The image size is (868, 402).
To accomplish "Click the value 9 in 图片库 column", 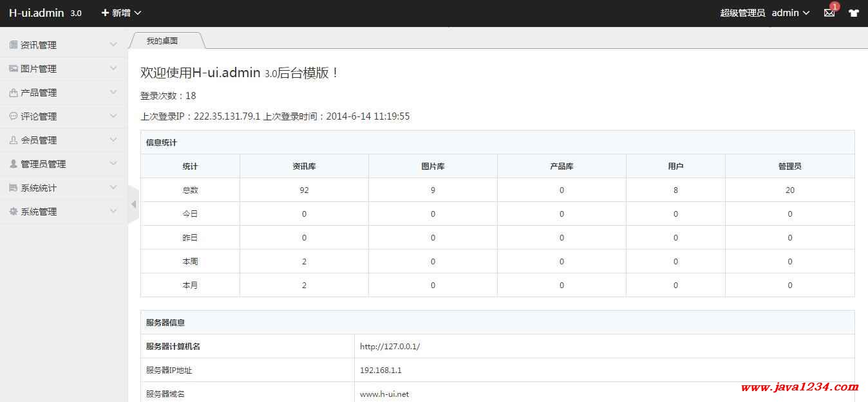I will tap(433, 190).
